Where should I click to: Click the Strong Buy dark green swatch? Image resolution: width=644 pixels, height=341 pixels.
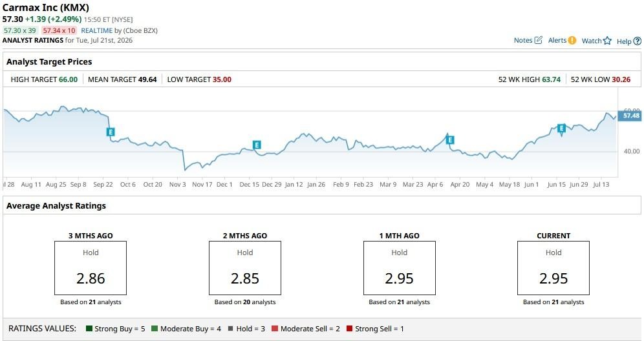89,328
